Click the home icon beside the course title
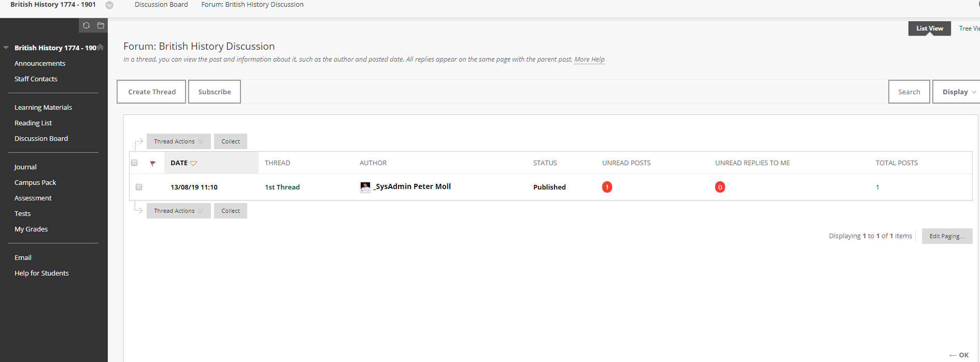Viewport: 980px width, 362px height. 101,47
